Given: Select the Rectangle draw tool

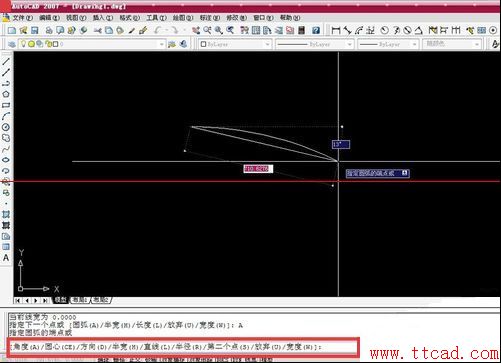Looking at the screenshot, I should pyautogui.click(x=6, y=105).
